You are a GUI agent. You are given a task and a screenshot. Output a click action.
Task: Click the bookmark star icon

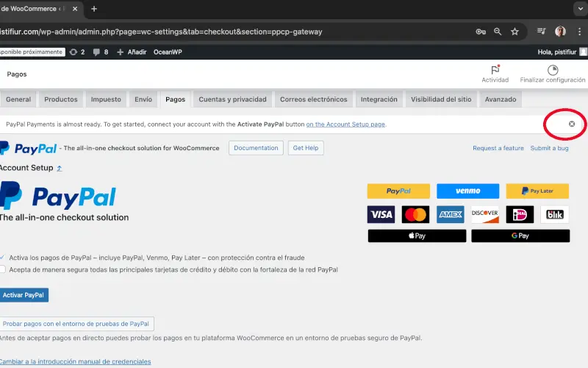coord(515,32)
